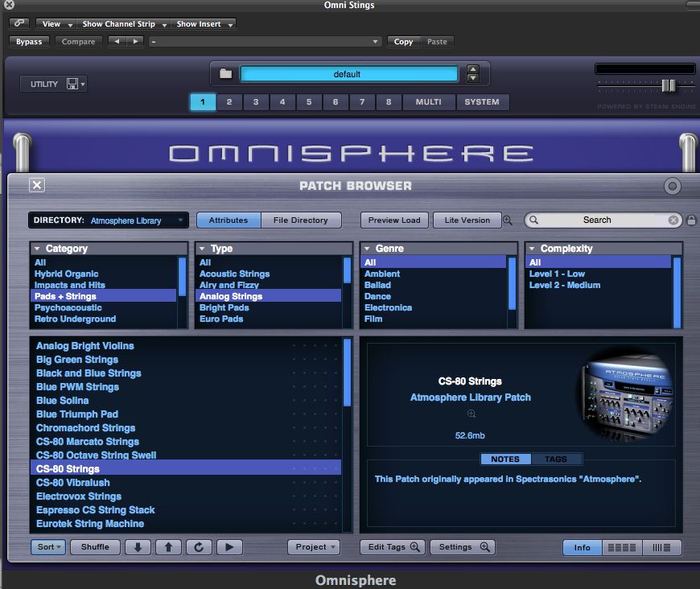This screenshot has height=589, width=700.
Task: Select File Directory browsing mode
Action: tap(301, 220)
